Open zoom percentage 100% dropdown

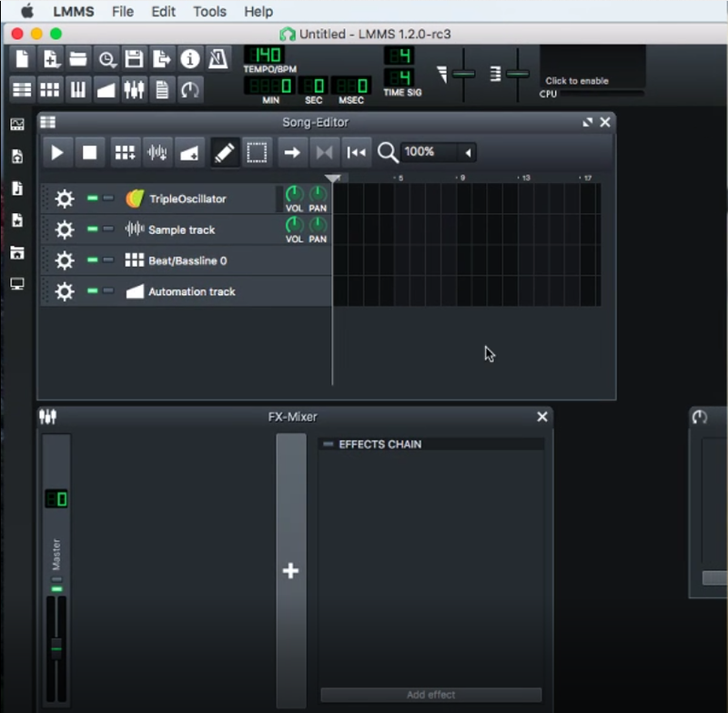click(439, 152)
